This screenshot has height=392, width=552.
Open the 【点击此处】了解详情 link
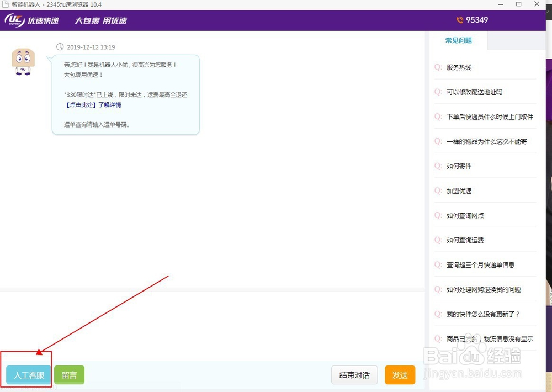[x=93, y=104]
